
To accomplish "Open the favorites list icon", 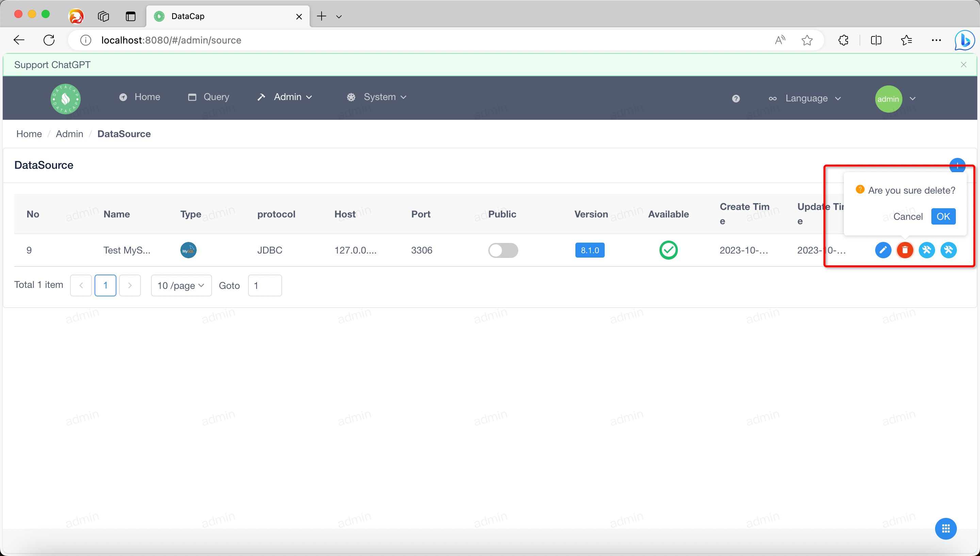I will (906, 40).
